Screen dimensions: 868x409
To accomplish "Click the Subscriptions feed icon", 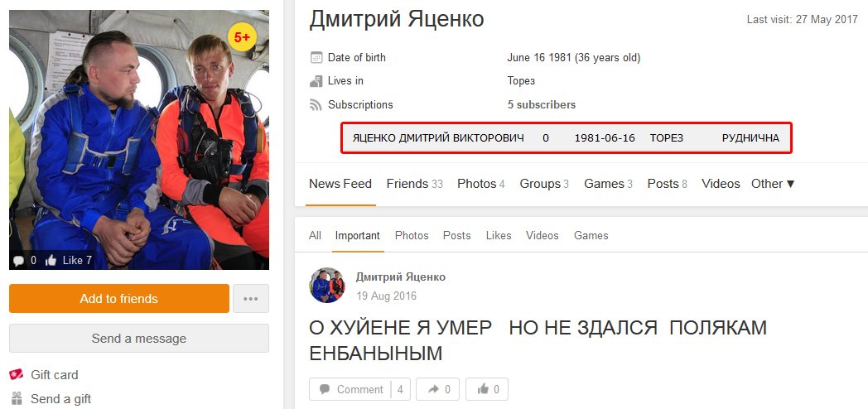I will pyautogui.click(x=316, y=104).
